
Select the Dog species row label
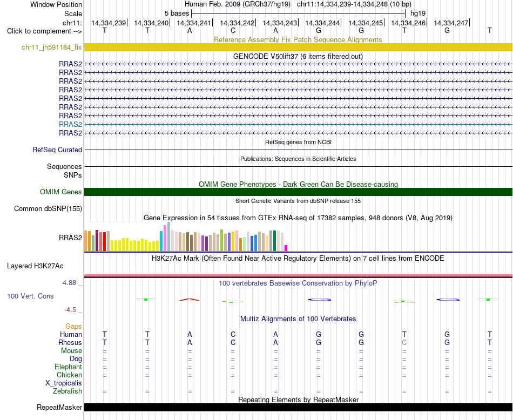click(76, 359)
